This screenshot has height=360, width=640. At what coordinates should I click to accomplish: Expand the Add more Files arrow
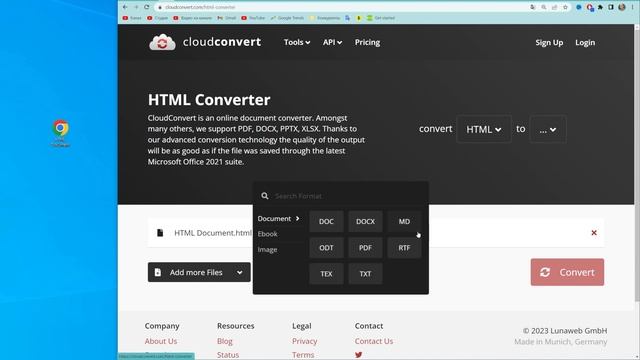pos(240,272)
